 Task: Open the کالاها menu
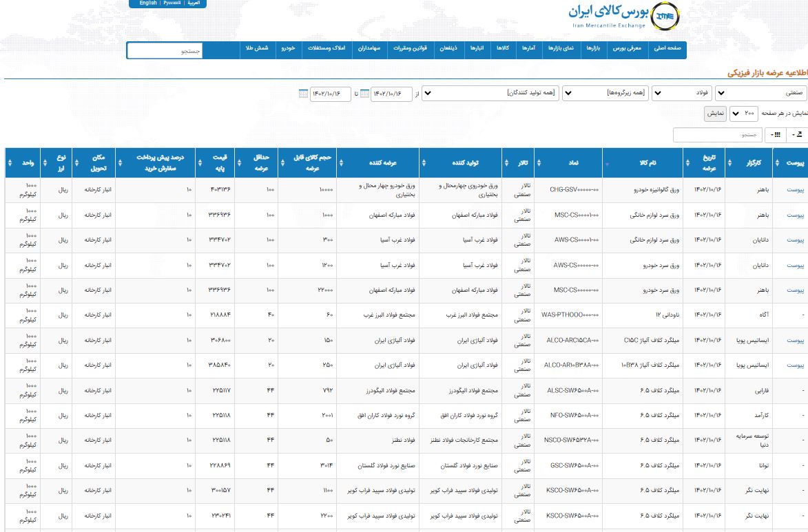coord(502,48)
